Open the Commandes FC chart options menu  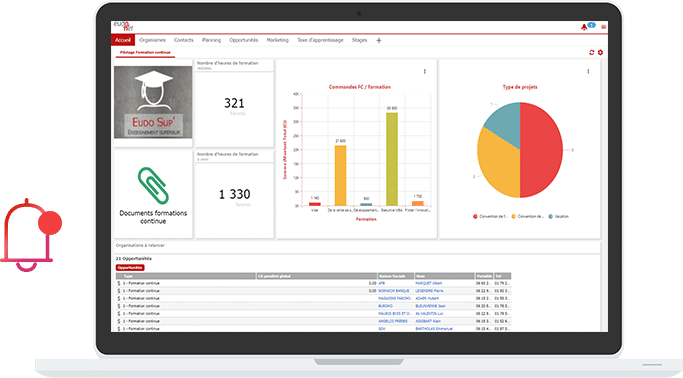pos(425,71)
